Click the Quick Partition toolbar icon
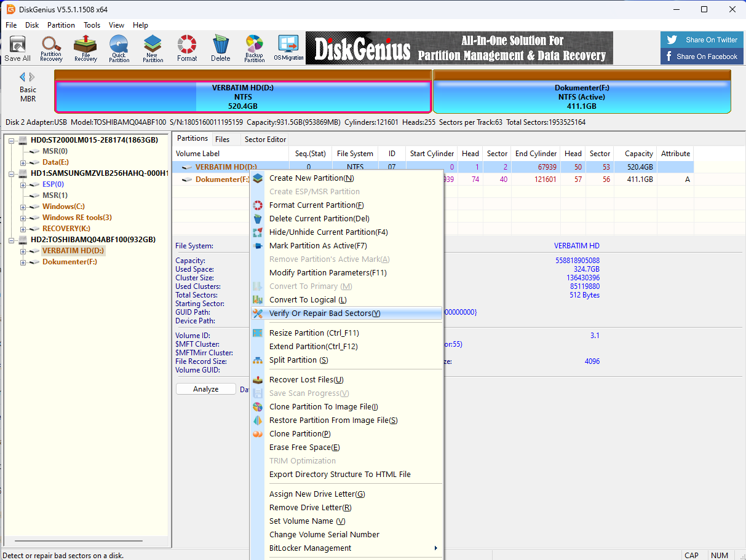Image resolution: width=746 pixels, height=560 pixels. [x=119, y=48]
